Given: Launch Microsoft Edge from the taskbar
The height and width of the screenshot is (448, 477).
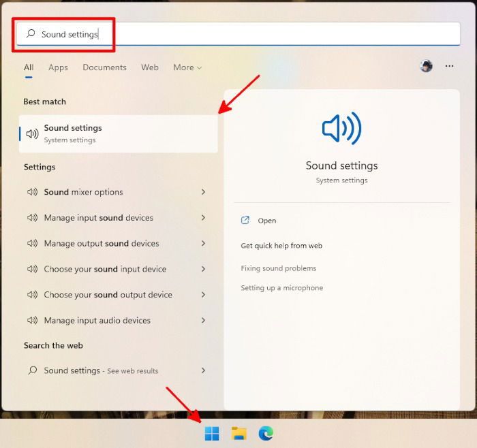Looking at the screenshot, I should click(x=266, y=433).
